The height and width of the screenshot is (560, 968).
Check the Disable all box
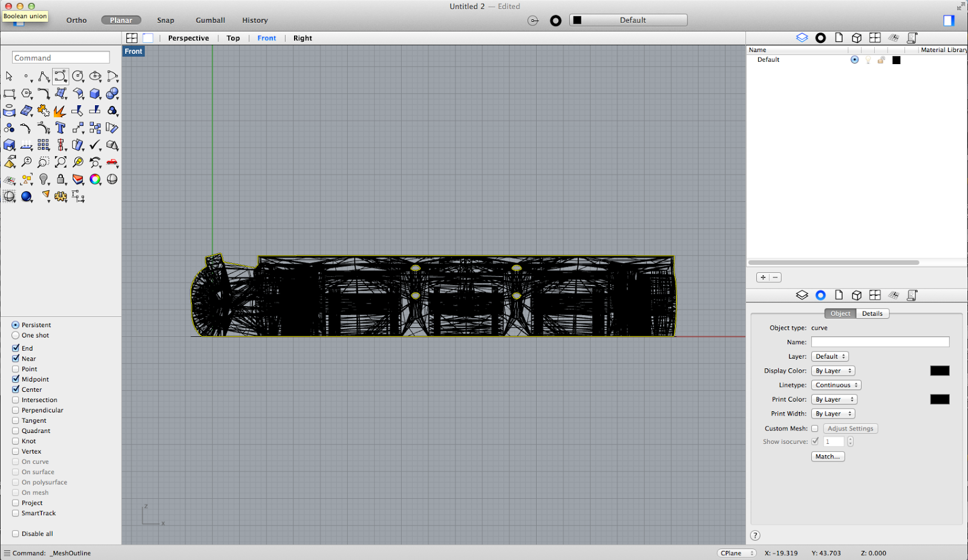point(16,533)
